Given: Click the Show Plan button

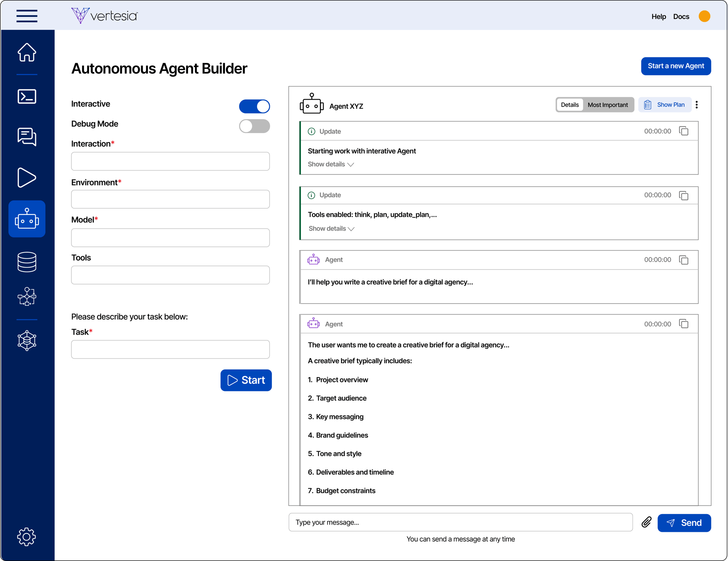Looking at the screenshot, I should [x=665, y=105].
